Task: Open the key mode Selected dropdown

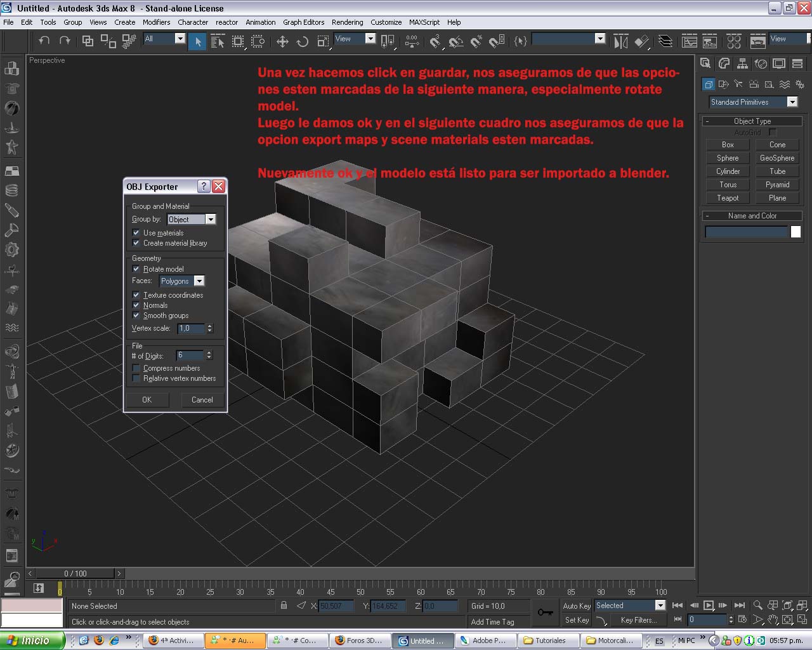Action: 630,606
